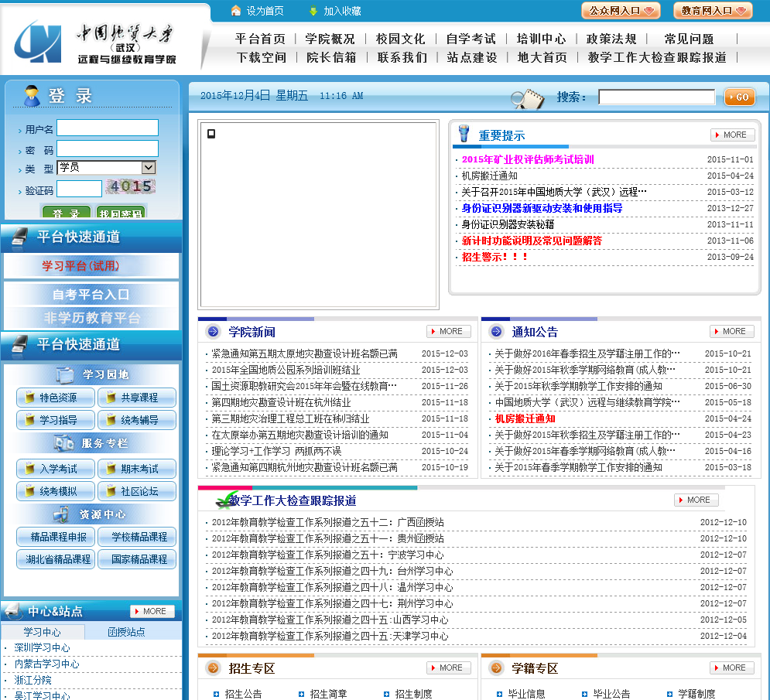Open 地大首页 navigation item

[x=542, y=57]
